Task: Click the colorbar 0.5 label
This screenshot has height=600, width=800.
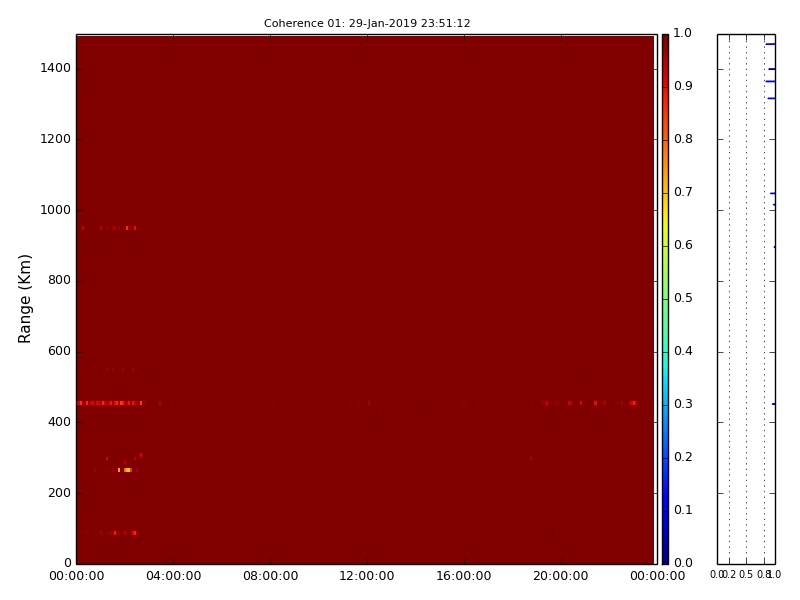Action: [x=683, y=298]
